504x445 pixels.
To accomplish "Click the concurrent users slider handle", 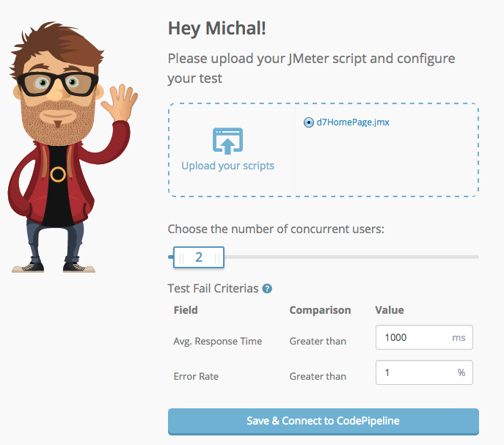I will 199,257.
